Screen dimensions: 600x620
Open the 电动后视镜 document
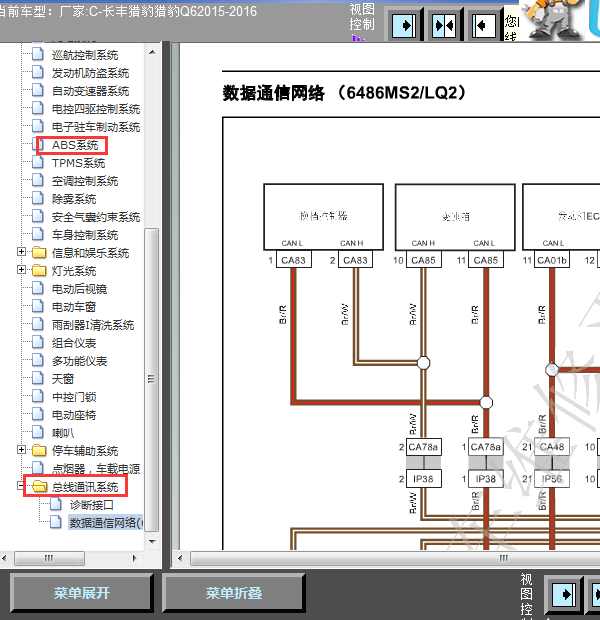79,289
